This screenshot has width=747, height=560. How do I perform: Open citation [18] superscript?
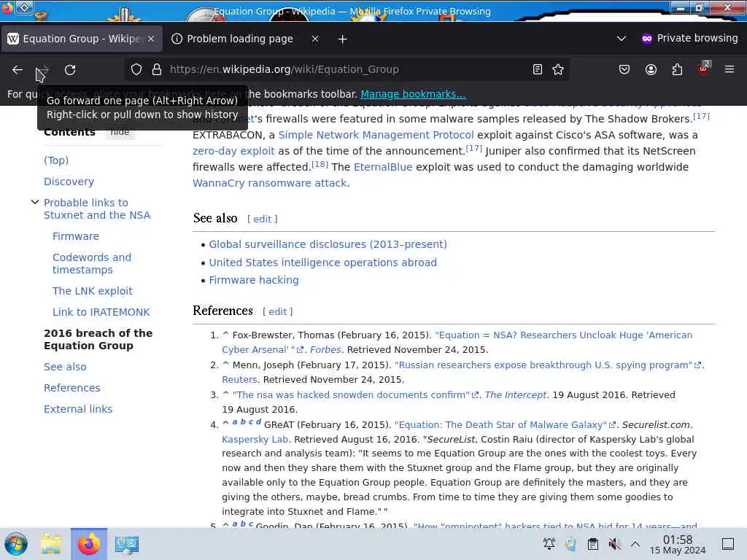(320, 164)
